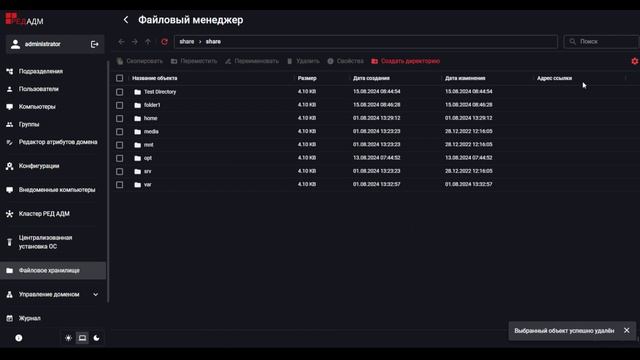
Task: Check the Test Directory row checkbox
Action: [x=120, y=92]
